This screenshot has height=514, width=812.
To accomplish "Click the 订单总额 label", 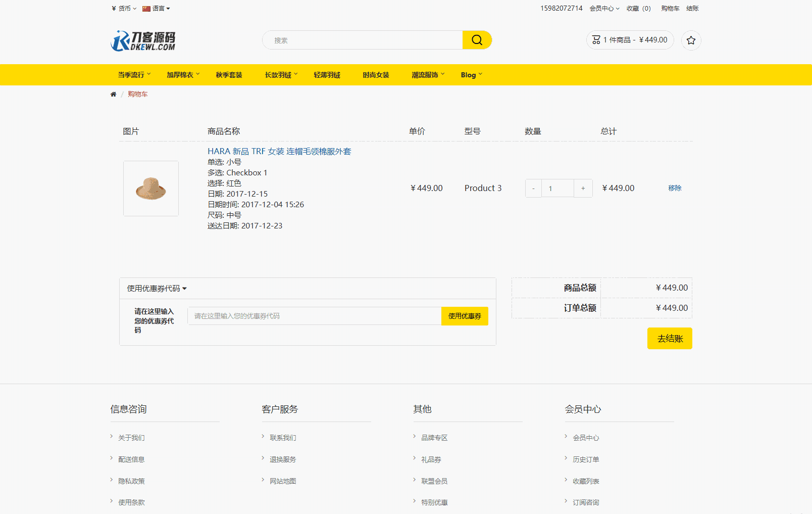I will [580, 308].
